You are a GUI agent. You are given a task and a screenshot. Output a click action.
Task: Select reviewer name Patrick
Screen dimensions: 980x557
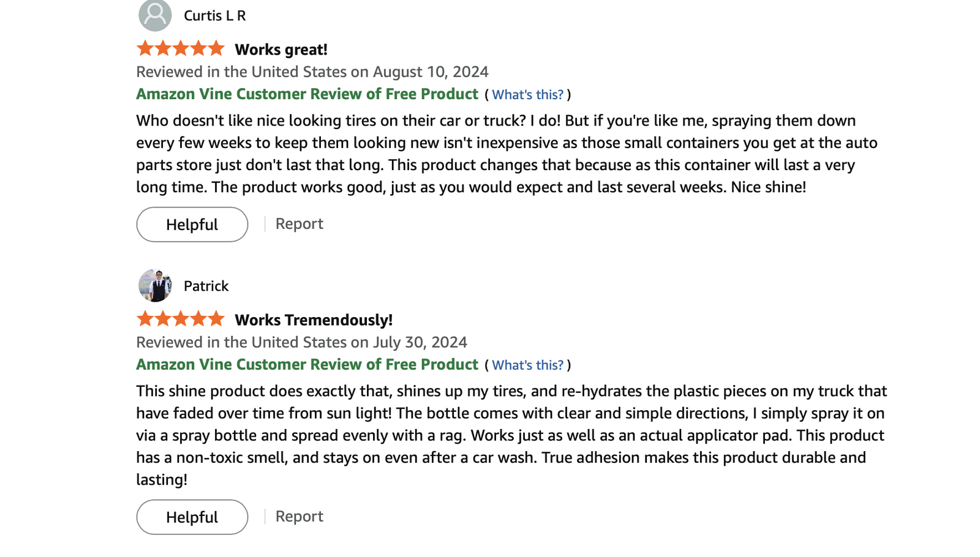(x=205, y=285)
